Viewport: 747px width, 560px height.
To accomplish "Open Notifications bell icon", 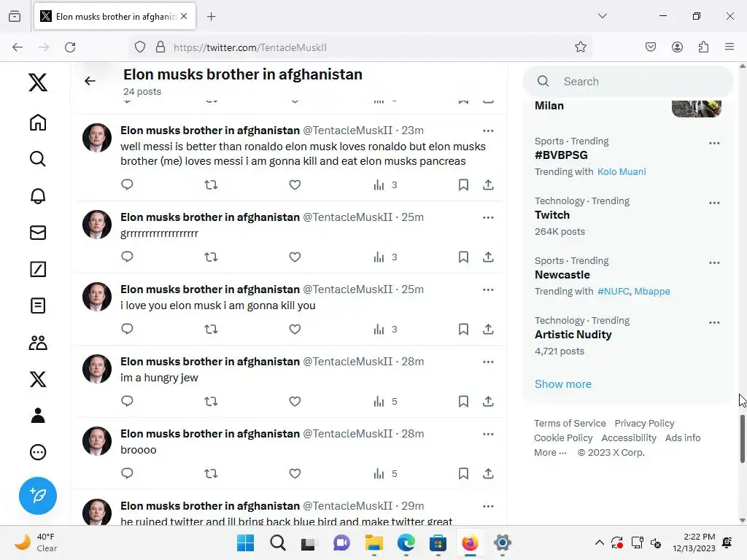I will pos(38,195).
